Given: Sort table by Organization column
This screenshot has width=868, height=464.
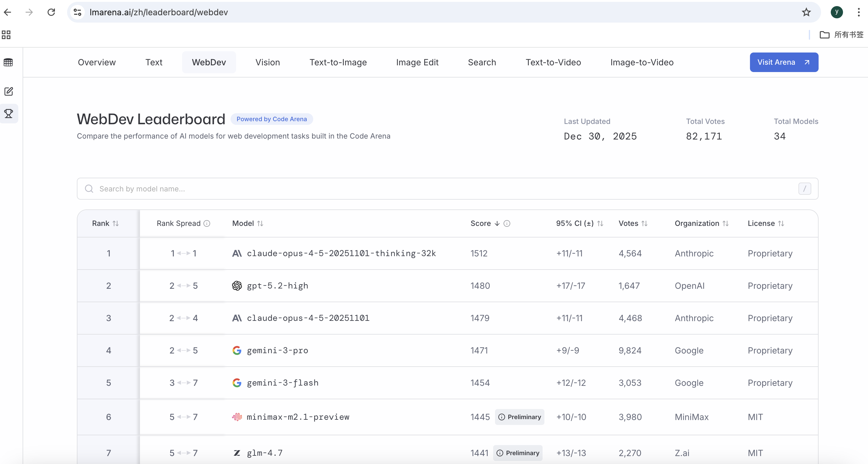Looking at the screenshot, I should pos(726,223).
